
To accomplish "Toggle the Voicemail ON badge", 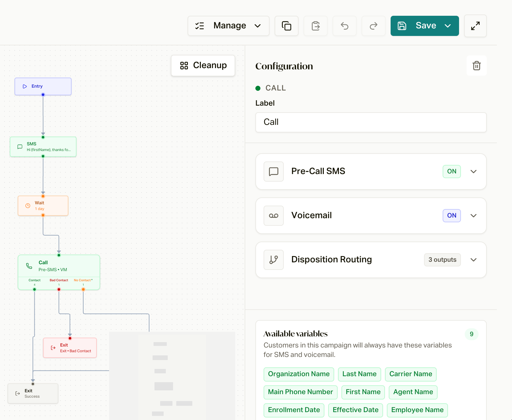I will coord(452,216).
